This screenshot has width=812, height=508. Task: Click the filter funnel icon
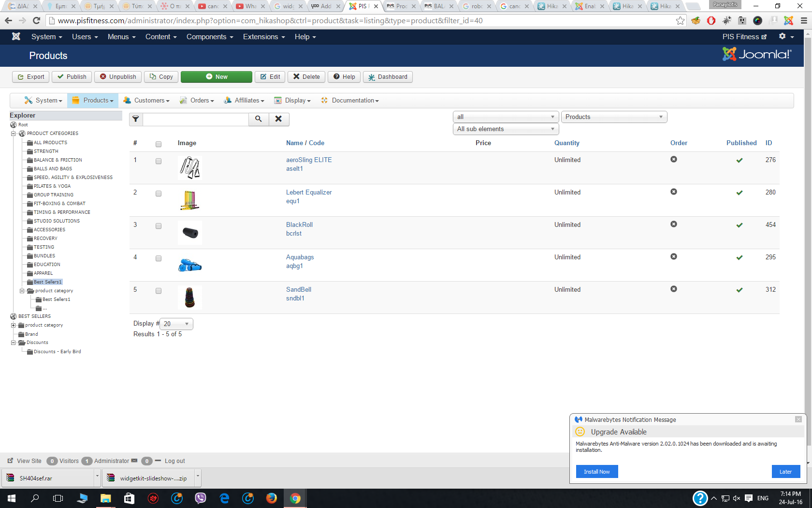(136, 119)
